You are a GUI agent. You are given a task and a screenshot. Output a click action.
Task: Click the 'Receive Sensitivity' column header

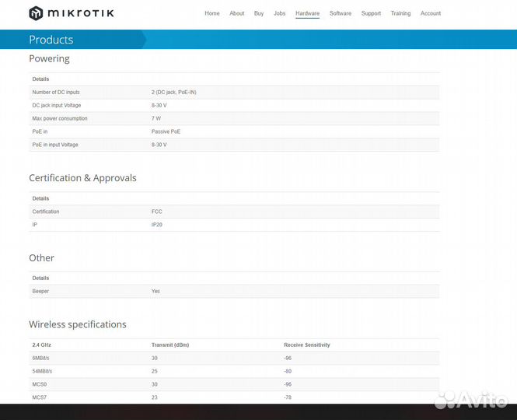(306, 345)
